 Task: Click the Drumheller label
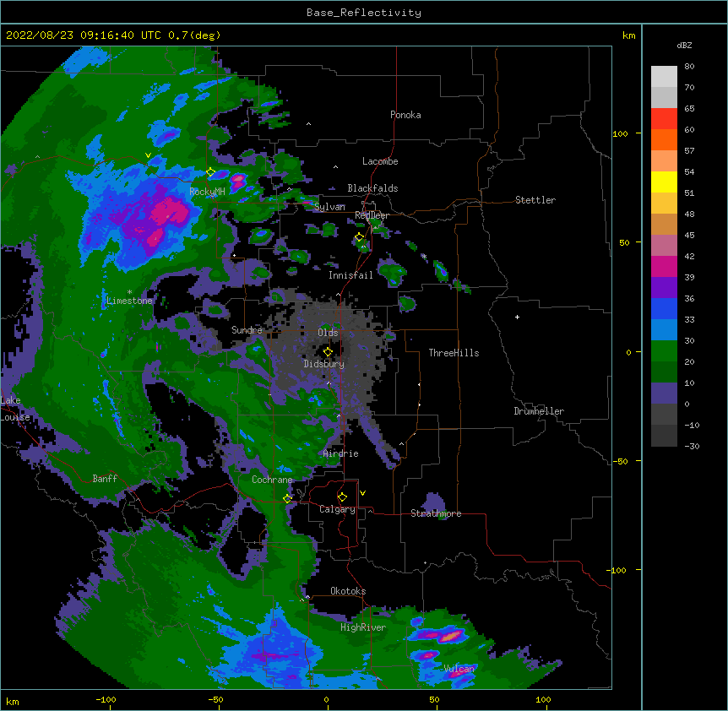click(539, 411)
